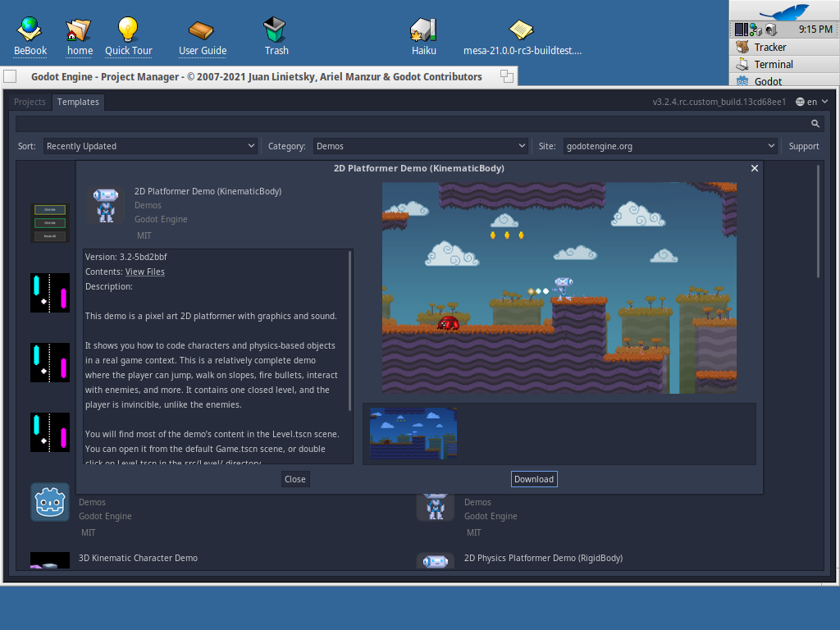Image resolution: width=840 pixels, height=630 pixels.
Task: Click the MIT license text in dialog
Action: [144, 235]
